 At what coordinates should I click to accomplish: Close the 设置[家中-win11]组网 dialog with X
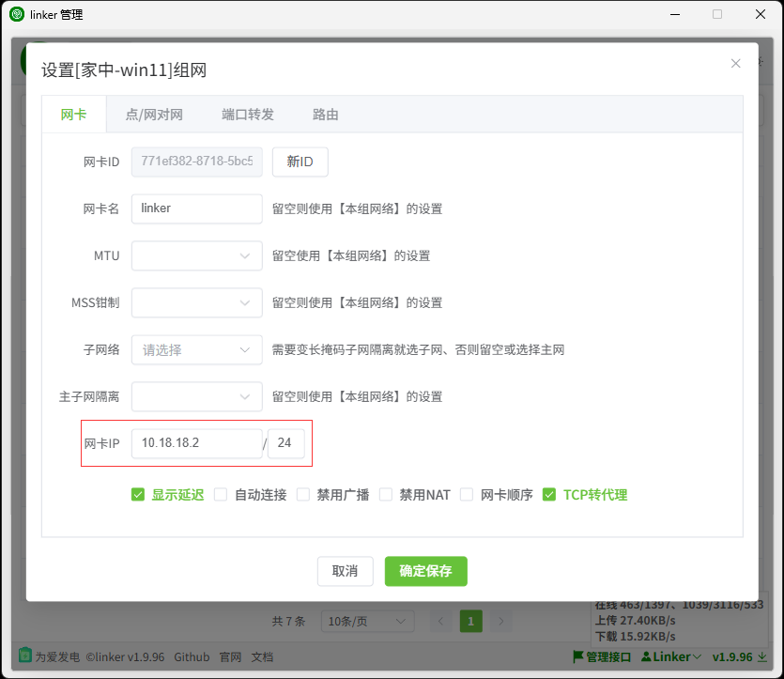735,63
